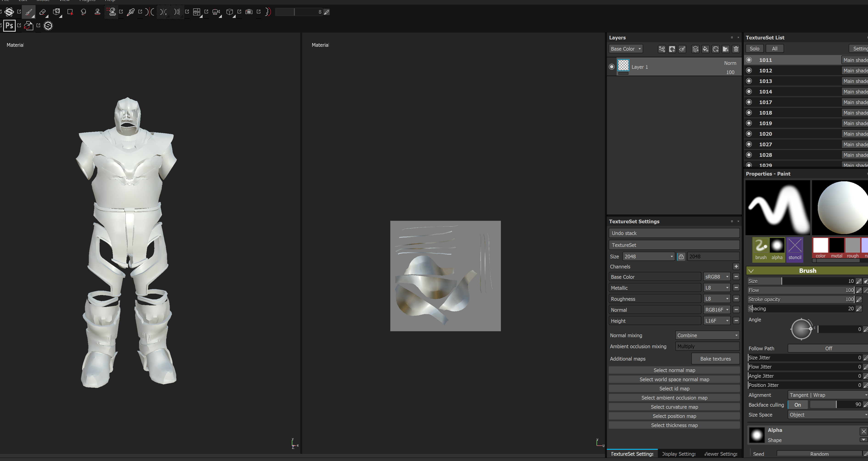
Task: Toggle visibility of TextureSet 1012
Action: tap(749, 70)
